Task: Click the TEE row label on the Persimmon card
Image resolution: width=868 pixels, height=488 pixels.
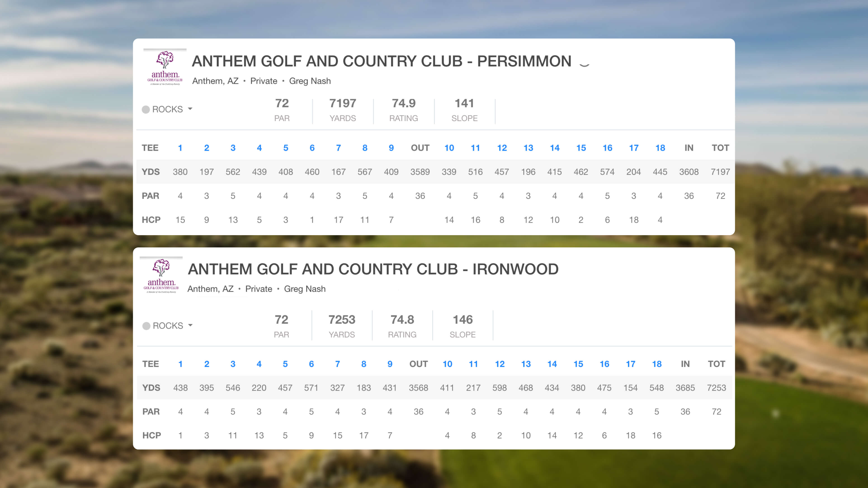Action: click(x=150, y=148)
